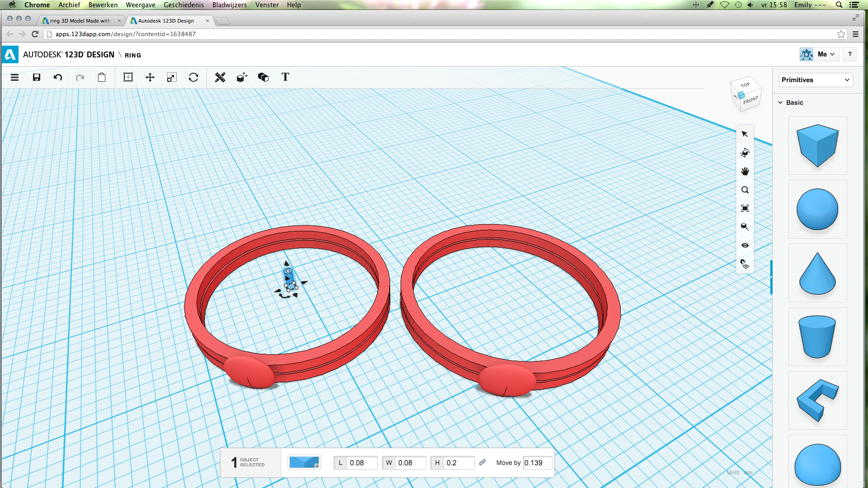
Task: Select the Measure tool icon
Action: click(x=219, y=77)
